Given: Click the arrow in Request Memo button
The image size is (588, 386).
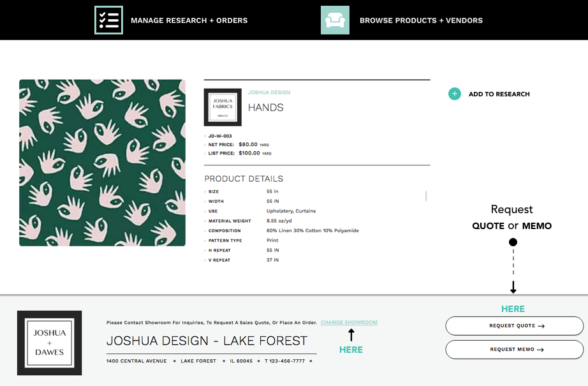Looking at the screenshot, I should [540, 350].
